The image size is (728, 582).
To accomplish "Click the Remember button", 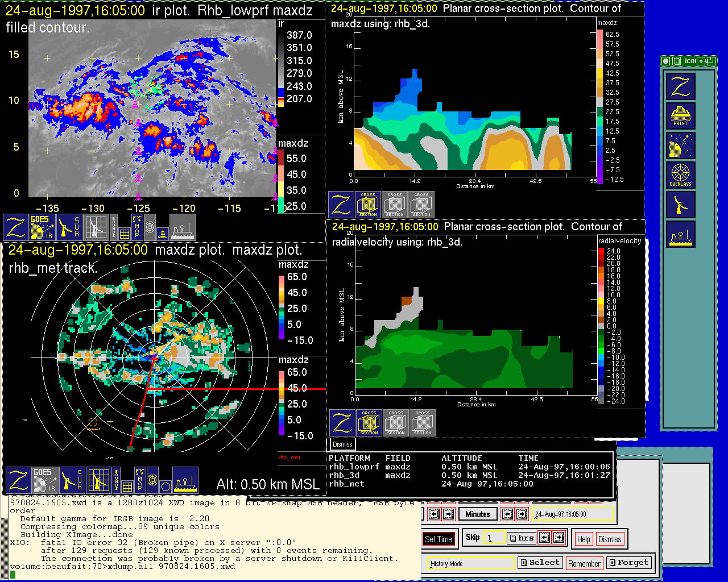I will 584,563.
